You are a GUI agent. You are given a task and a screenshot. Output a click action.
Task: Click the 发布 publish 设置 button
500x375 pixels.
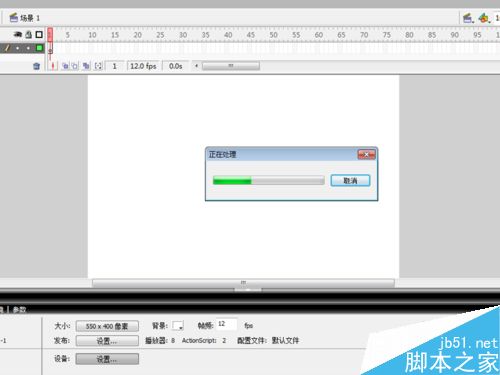107,341
